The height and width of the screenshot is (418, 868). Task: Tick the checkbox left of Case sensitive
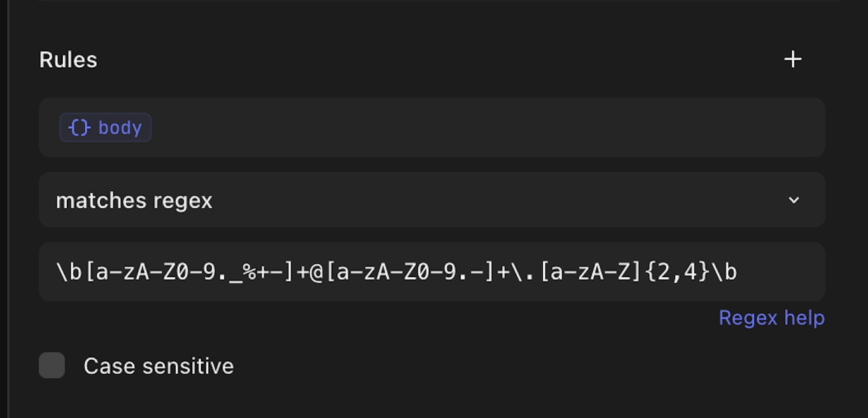52,366
